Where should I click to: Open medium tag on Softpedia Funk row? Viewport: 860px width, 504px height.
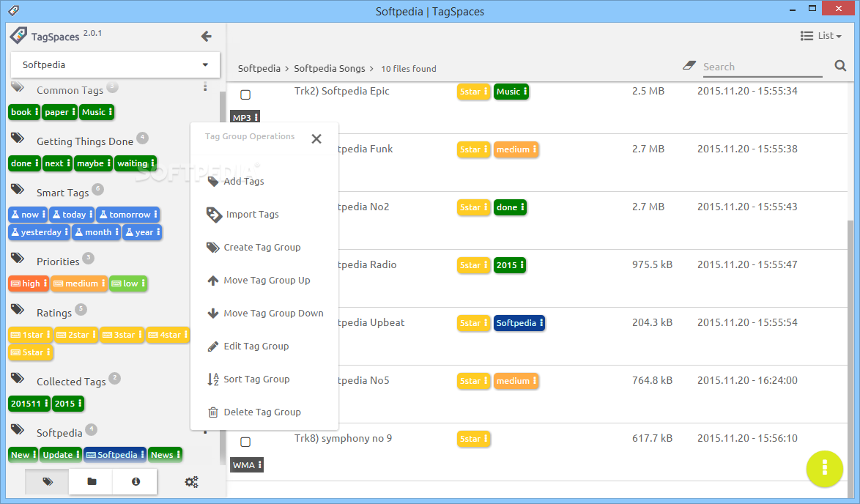coord(516,149)
